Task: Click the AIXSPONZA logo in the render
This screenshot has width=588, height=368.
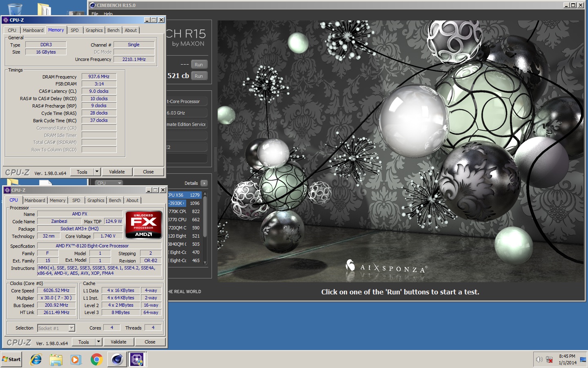Action: 386,267
